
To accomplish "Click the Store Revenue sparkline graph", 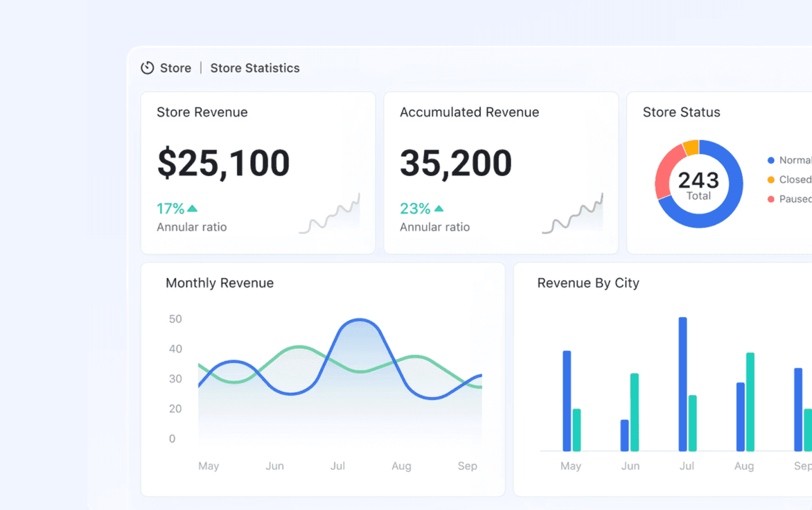I will 330,213.
